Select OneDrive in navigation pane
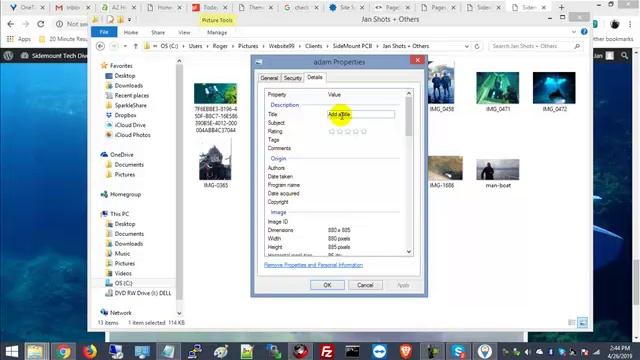The image size is (640, 360). click(121, 155)
